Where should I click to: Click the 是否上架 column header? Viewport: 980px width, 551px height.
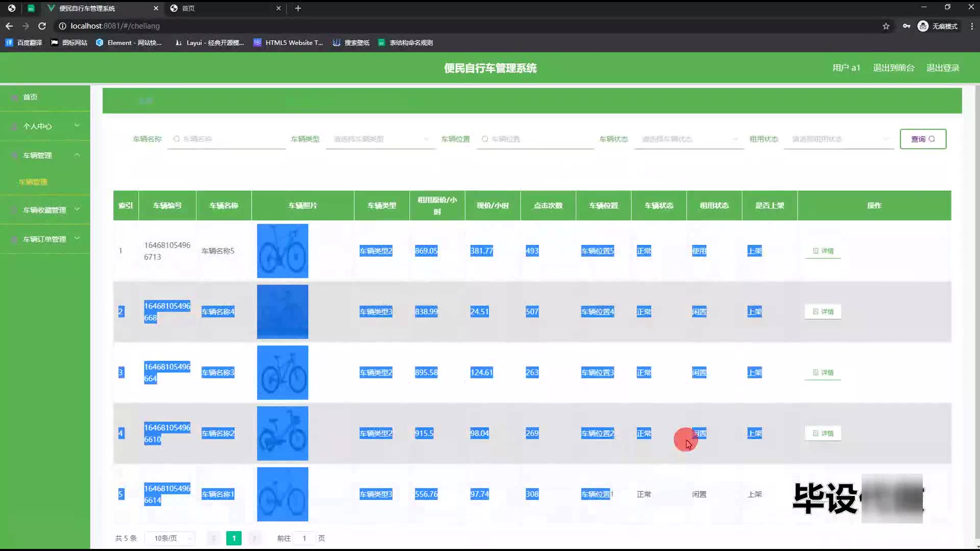point(770,206)
